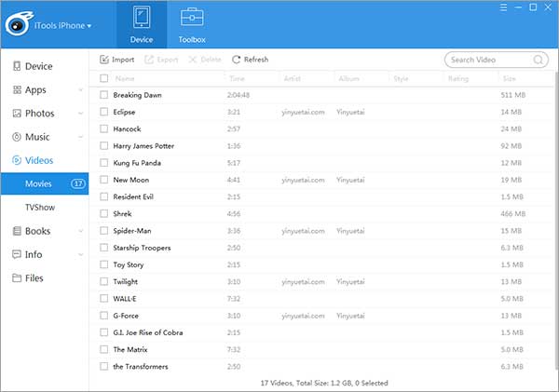Viewport: 559px width, 392px height.
Task: Click the Import toolbar icon
Action: [104, 60]
